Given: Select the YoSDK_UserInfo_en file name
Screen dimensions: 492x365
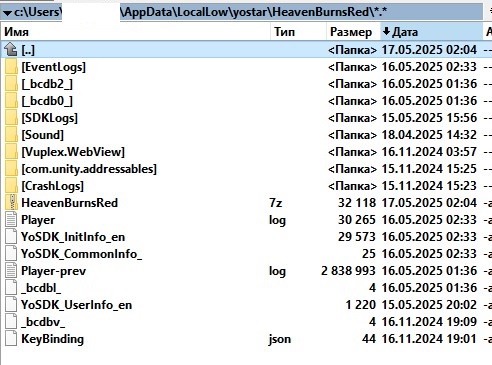Looking at the screenshot, I should point(76,305).
